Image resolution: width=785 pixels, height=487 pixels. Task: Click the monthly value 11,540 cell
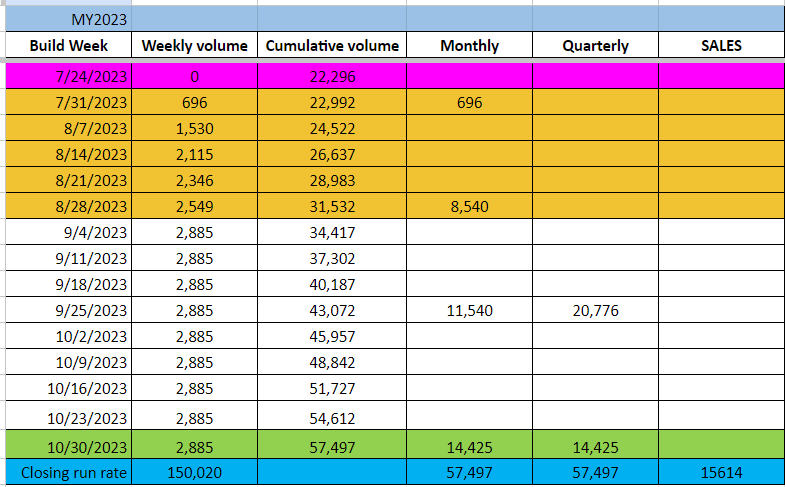[x=469, y=310]
